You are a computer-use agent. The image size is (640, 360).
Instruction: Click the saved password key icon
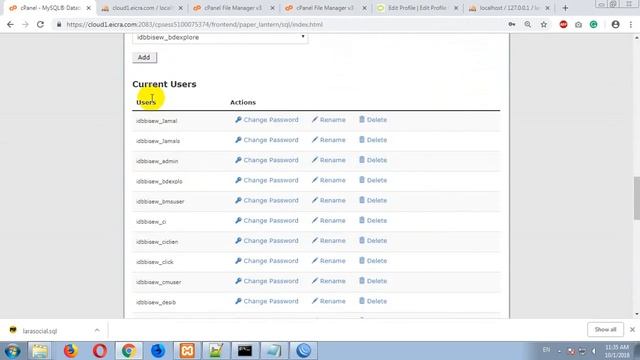point(511,24)
